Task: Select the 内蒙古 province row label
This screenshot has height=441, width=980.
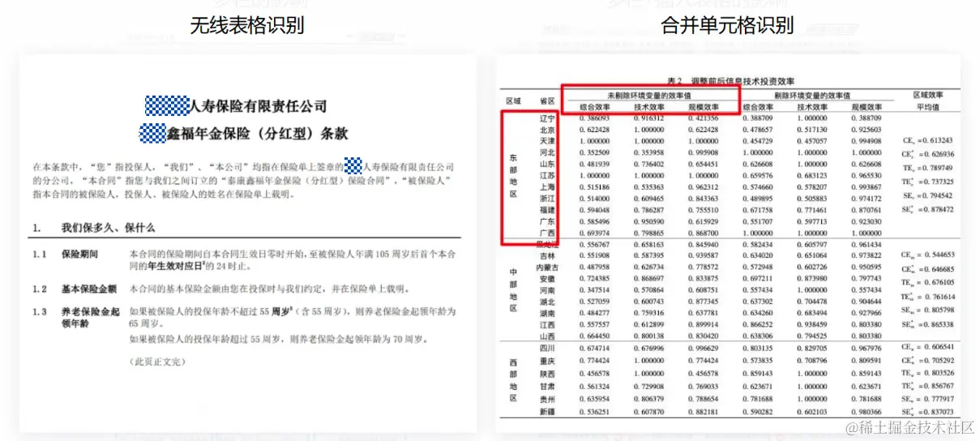Action: [x=547, y=267]
